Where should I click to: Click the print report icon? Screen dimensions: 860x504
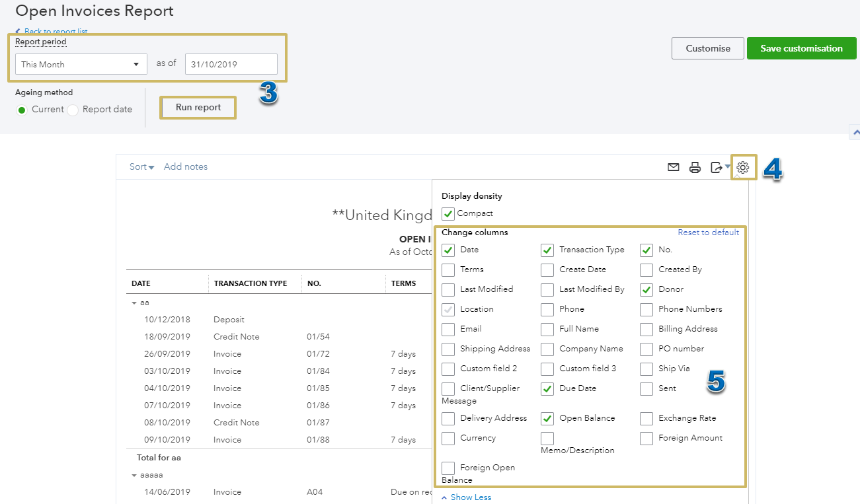tap(695, 167)
